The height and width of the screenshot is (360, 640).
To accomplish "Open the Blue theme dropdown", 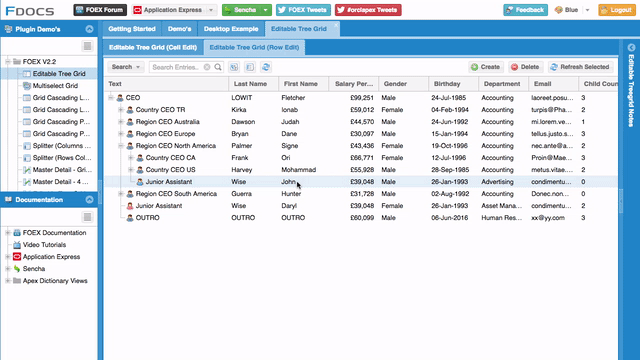I will (587, 10).
